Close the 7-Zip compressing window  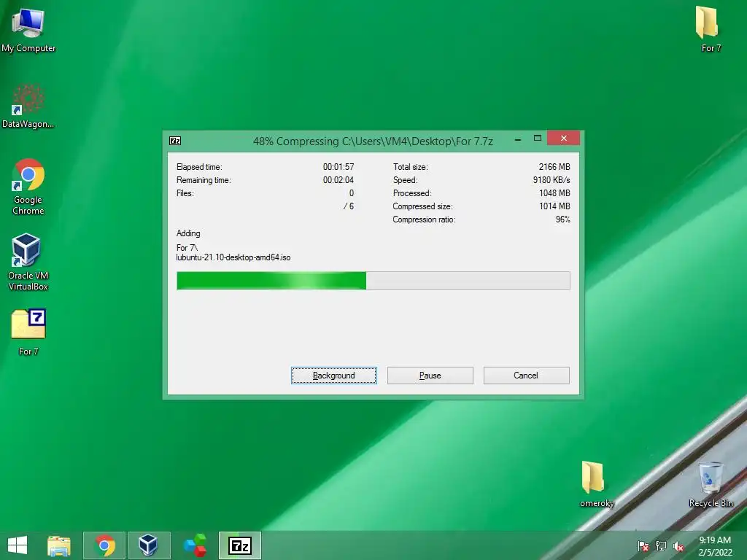click(564, 138)
